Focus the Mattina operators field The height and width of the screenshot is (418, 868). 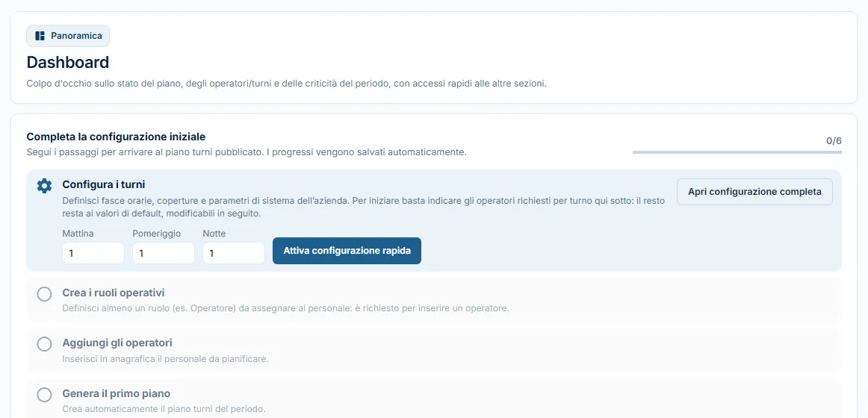93,253
